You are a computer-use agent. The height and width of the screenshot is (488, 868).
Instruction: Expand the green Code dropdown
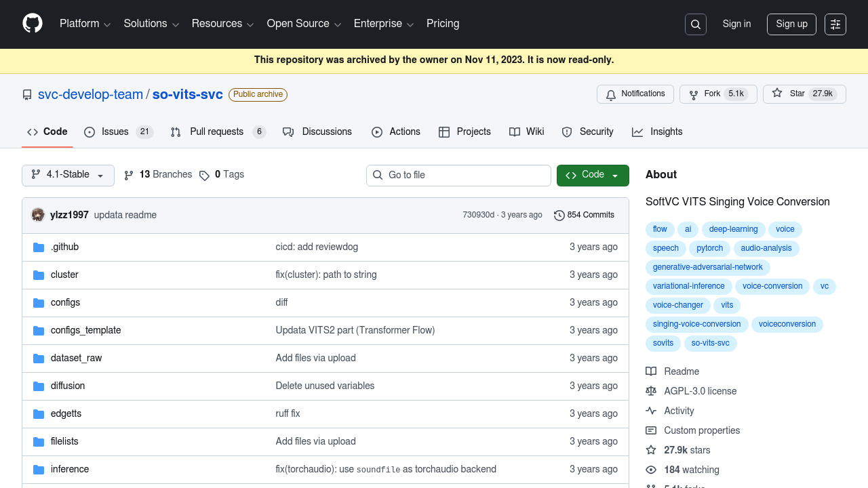pyautogui.click(x=592, y=175)
